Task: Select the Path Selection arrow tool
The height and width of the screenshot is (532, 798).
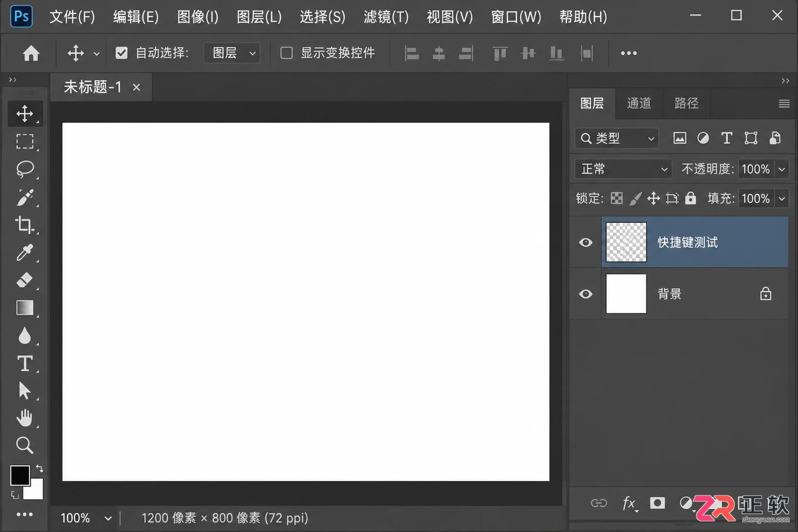Action: coord(25,391)
